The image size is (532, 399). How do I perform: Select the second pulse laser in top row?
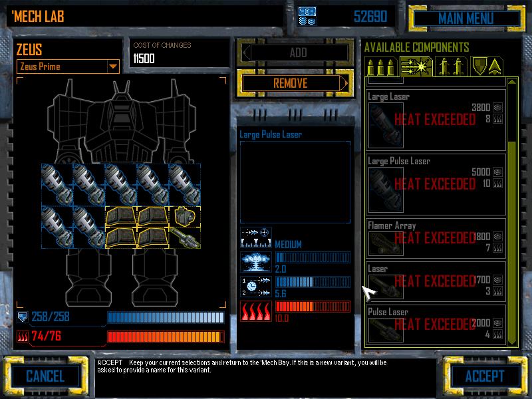89,185
